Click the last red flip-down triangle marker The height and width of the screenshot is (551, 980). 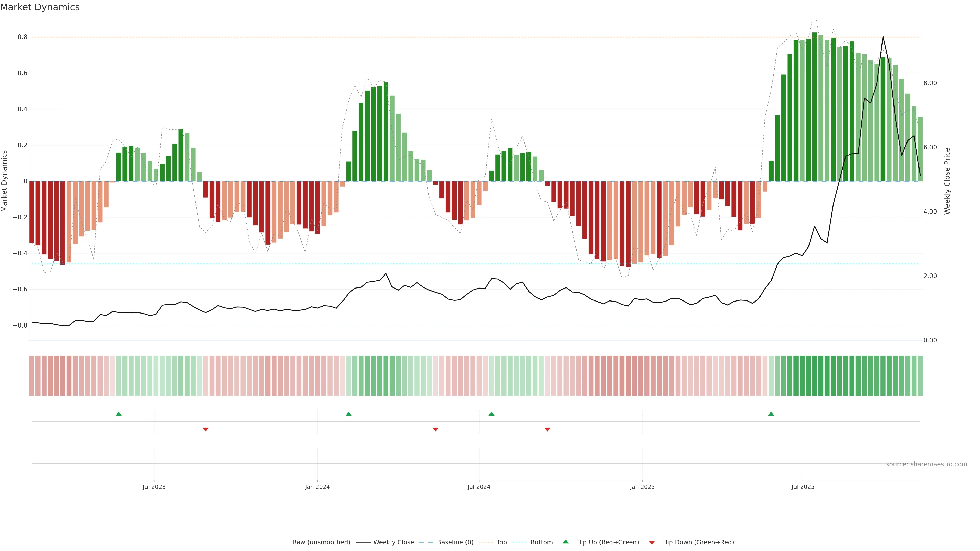pos(547,429)
